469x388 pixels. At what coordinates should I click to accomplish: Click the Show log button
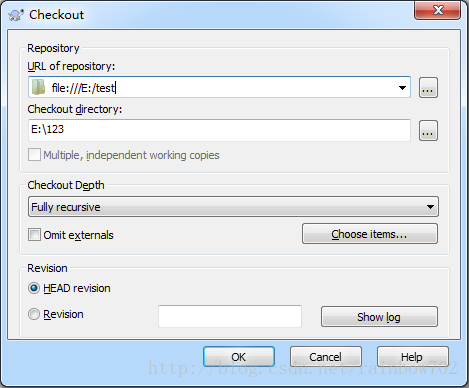tap(379, 317)
